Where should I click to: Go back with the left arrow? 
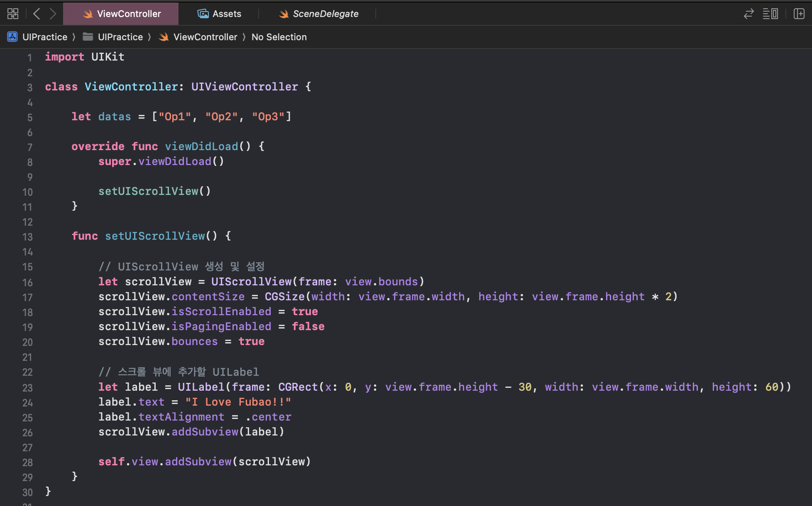(37, 14)
